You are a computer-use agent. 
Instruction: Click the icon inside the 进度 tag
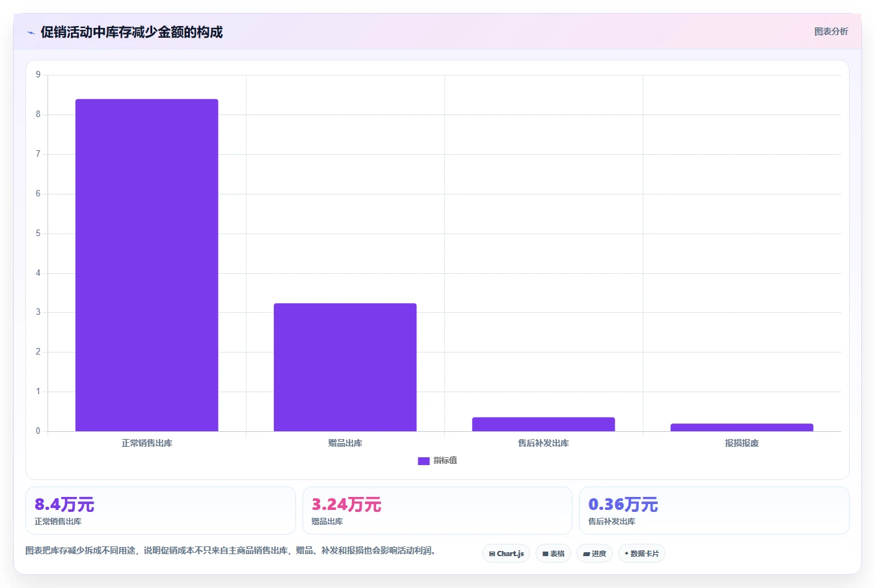pos(586,554)
